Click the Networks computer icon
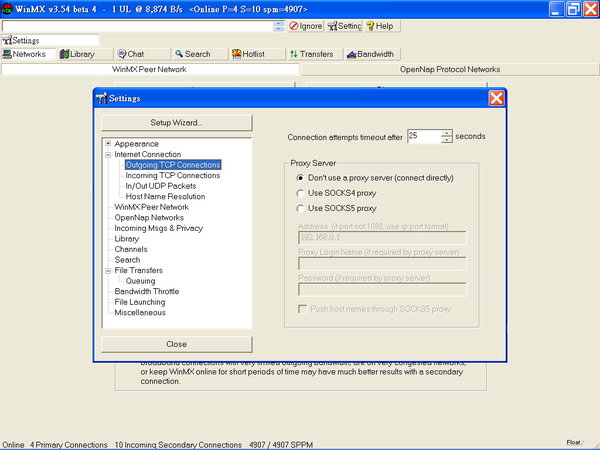Image resolution: width=600 pixels, height=450 pixels. [7, 54]
